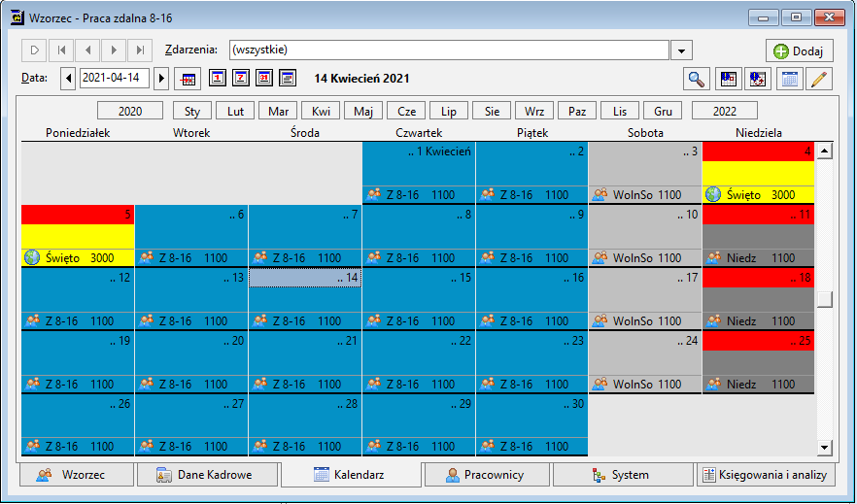The width and height of the screenshot is (857, 504).
Task: Switch to the Pracownicy tab
Action: [487, 475]
